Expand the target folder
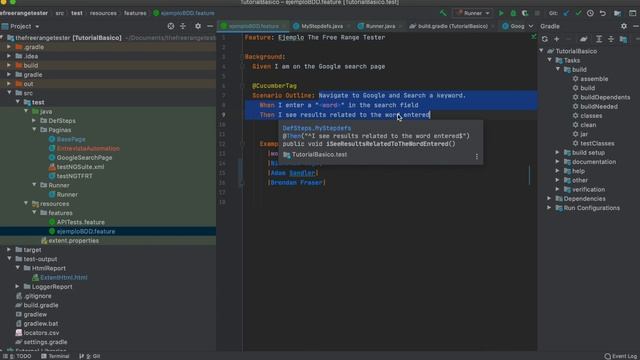 [9, 250]
